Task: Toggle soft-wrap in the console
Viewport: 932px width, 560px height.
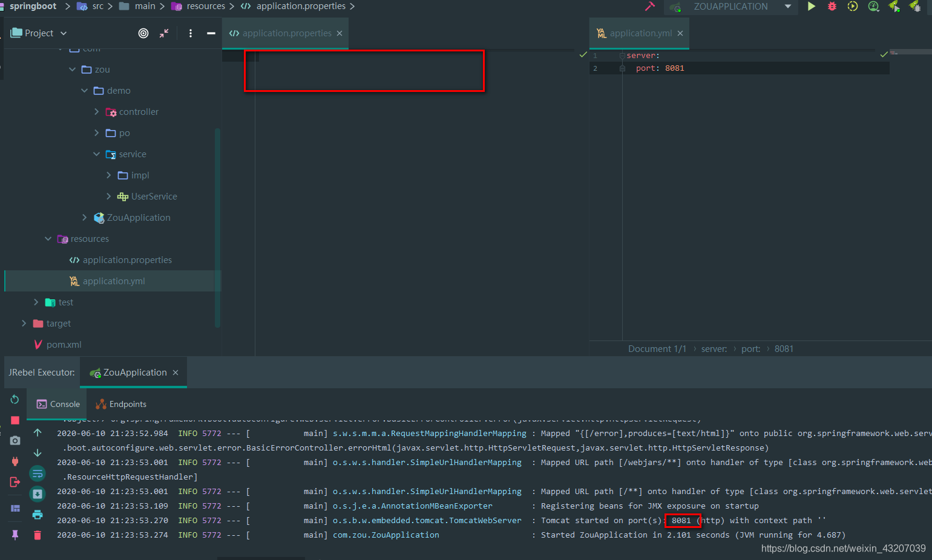Action: (x=38, y=474)
